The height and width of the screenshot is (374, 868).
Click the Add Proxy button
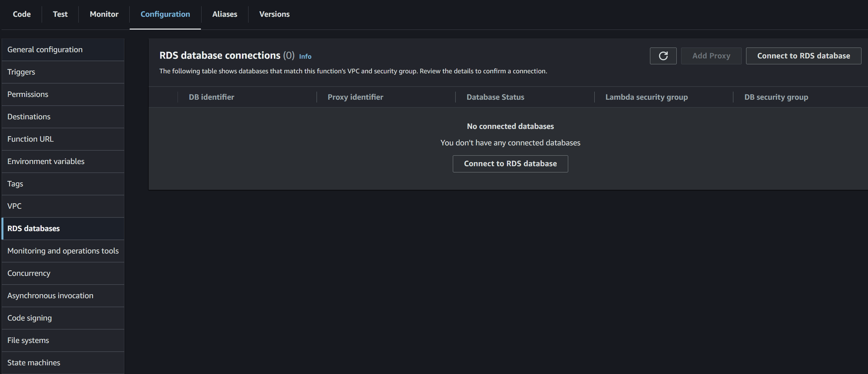point(711,55)
